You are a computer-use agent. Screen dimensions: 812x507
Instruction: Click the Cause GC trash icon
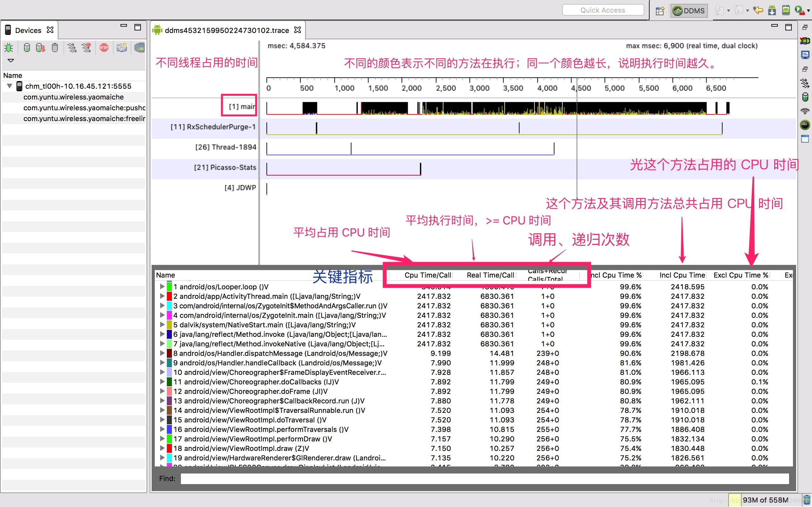[55, 48]
